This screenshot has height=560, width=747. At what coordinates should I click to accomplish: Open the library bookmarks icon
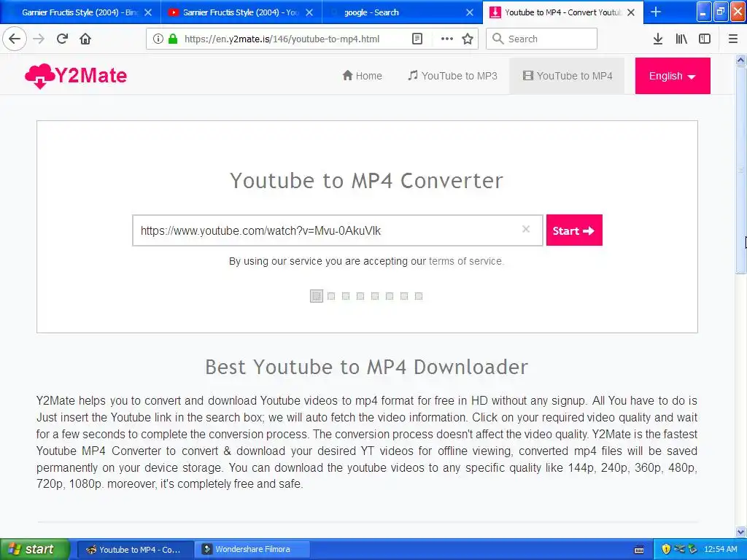click(681, 39)
